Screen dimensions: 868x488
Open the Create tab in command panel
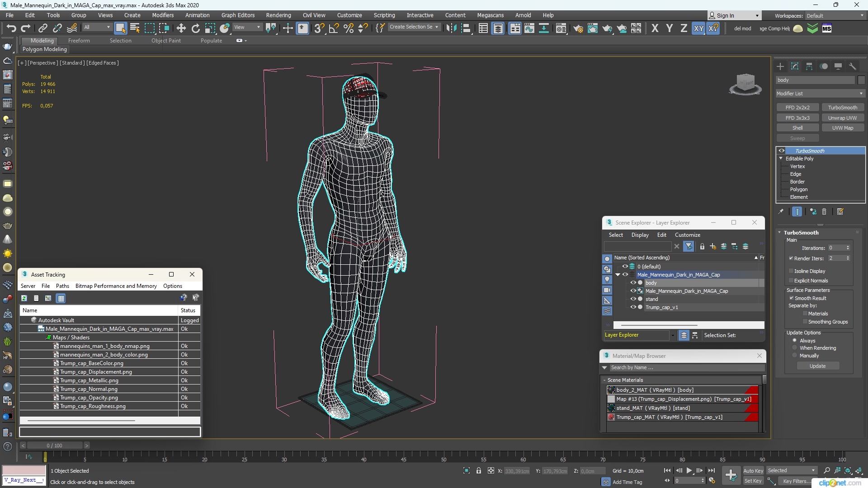tap(780, 66)
